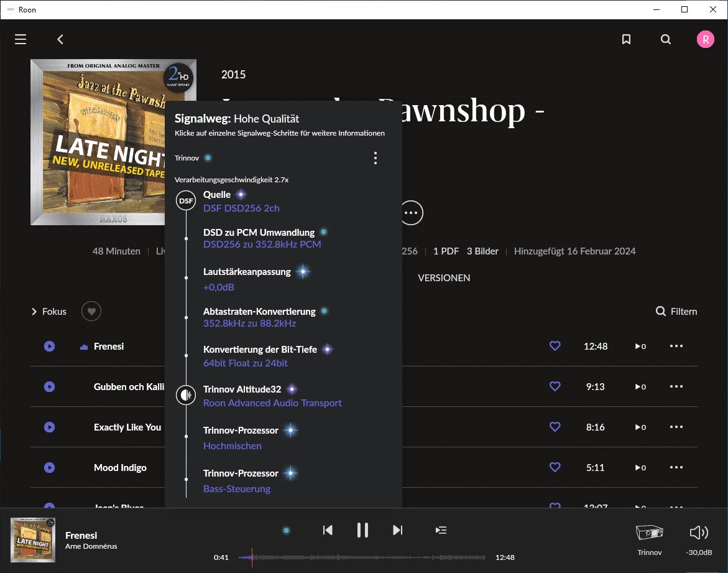Favorite the Frenesi track heart
This screenshot has width=728, height=573.
(x=555, y=346)
